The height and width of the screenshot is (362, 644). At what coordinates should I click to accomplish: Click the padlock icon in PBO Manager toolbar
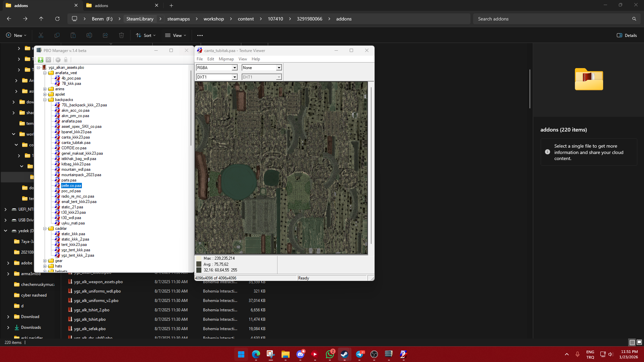pos(66,60)
